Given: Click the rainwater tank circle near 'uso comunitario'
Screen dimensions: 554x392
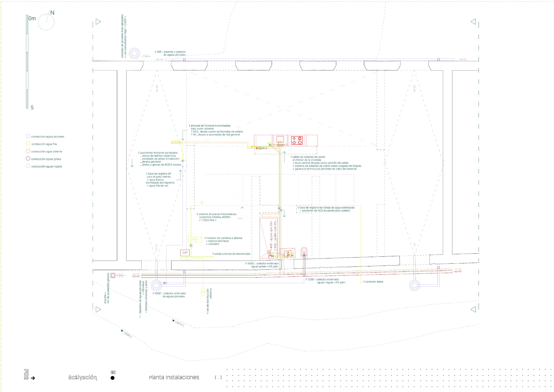Looking at the screenshot, I should (x=134, y=53).
